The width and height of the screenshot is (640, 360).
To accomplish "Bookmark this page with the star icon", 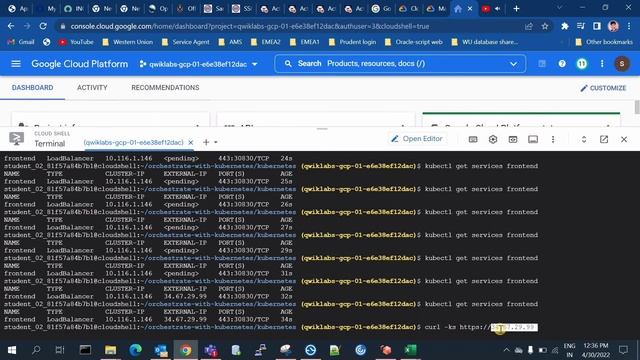I will coord(545,26).
